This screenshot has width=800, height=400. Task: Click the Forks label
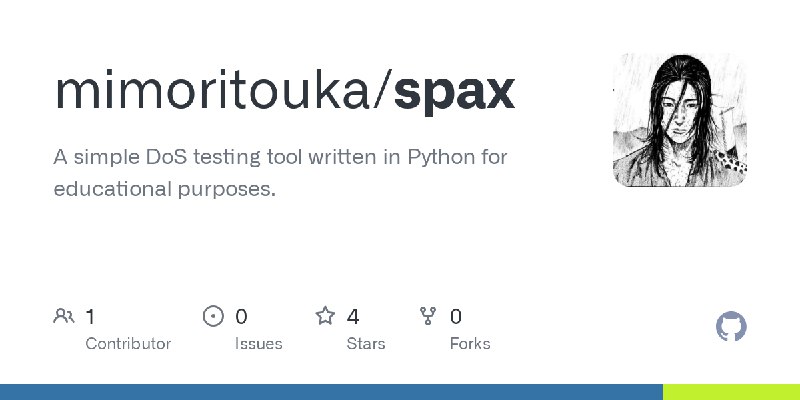coord(470,344)
